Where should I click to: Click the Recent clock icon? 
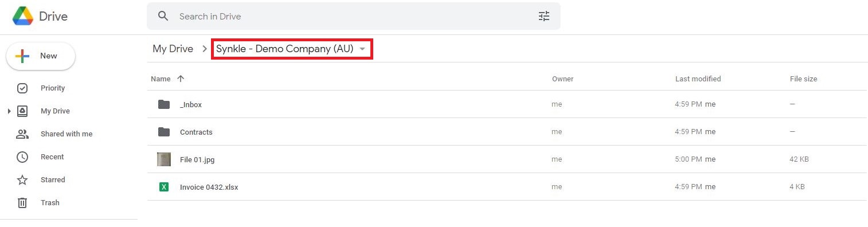click(22, 157)
